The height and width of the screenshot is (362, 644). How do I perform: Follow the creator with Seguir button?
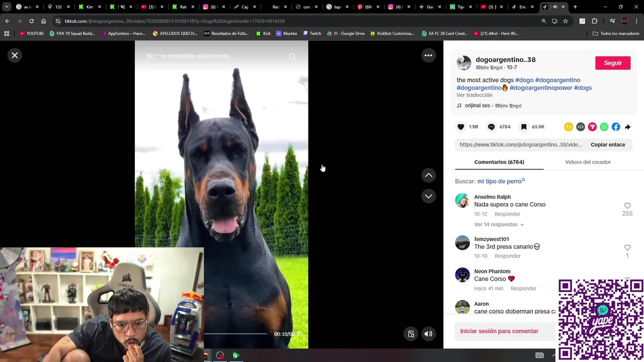click(613, 63)
